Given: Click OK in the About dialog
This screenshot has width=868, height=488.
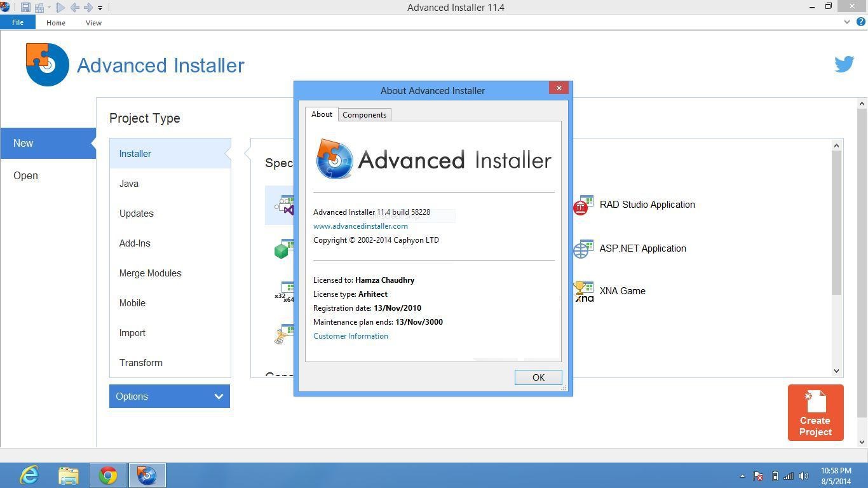Looking at the screenshot, I should click(538, 377).
